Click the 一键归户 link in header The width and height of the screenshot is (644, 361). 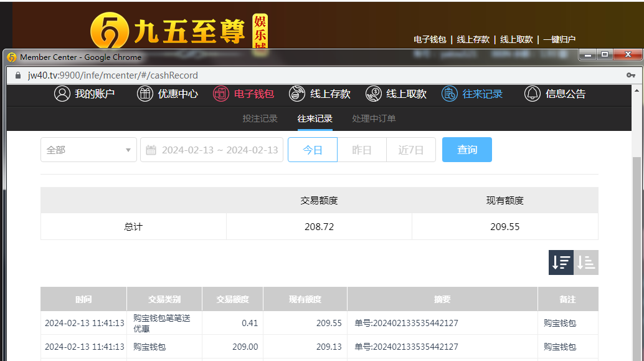coord(559,39)
